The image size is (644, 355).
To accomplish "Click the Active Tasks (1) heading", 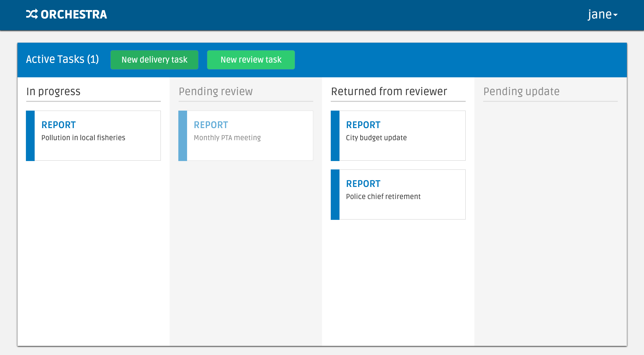I will point(63,59).
